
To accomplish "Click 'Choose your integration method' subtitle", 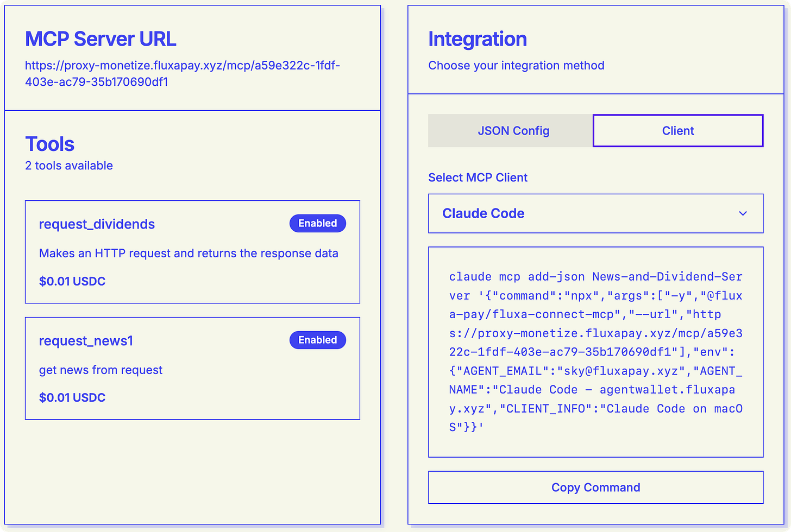I will pos(516,66).
